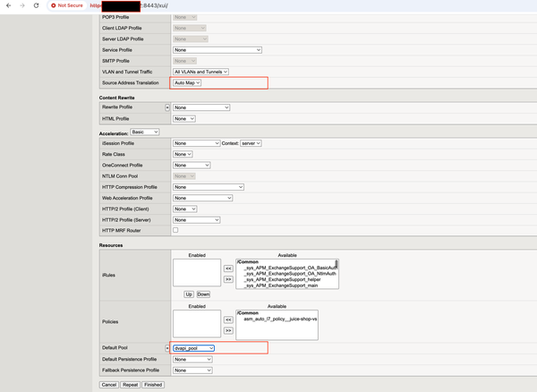
Task: Open the Source Address Translation dropdown
Action: tap(187, 83)
